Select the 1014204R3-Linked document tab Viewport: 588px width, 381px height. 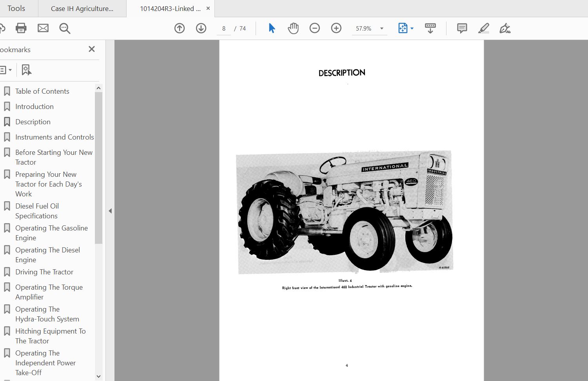[x=170, y=9]
